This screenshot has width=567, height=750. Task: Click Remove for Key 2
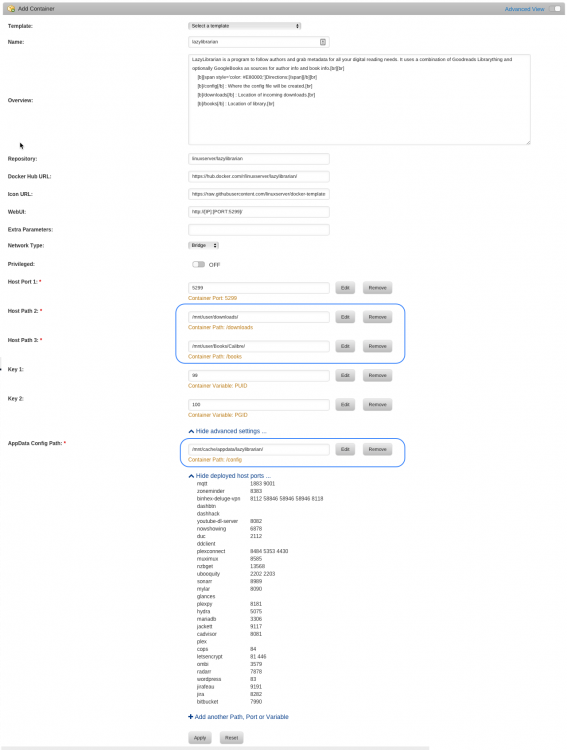378,405
